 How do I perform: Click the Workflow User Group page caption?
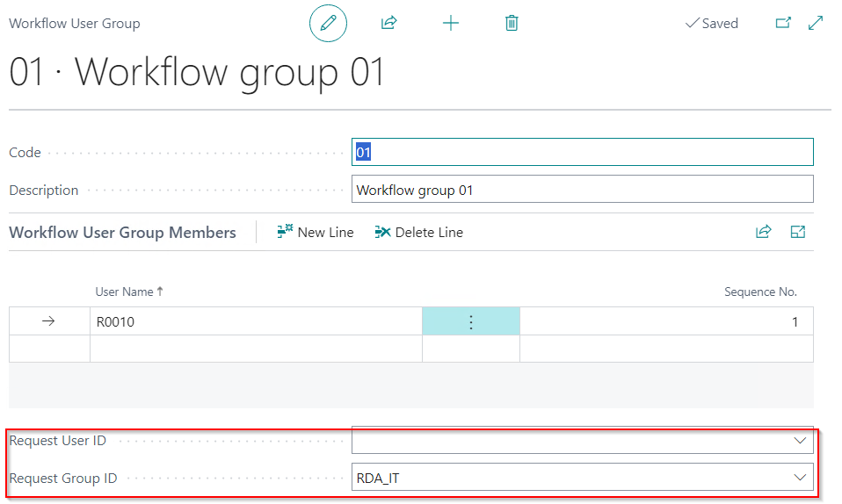point(75,24)
